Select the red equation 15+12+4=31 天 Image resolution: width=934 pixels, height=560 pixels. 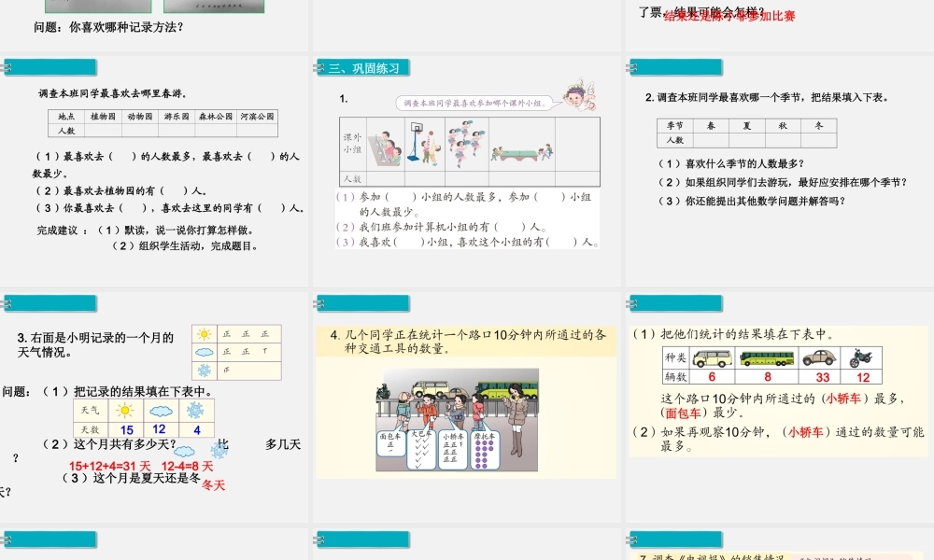pyautogui.click(x=109, y=466)
